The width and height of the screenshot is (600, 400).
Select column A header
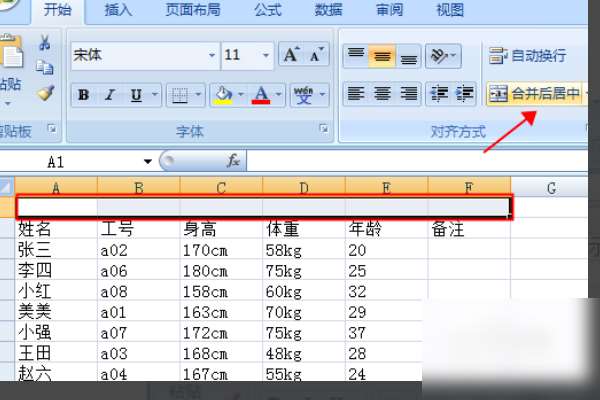(x=56, y=188)
